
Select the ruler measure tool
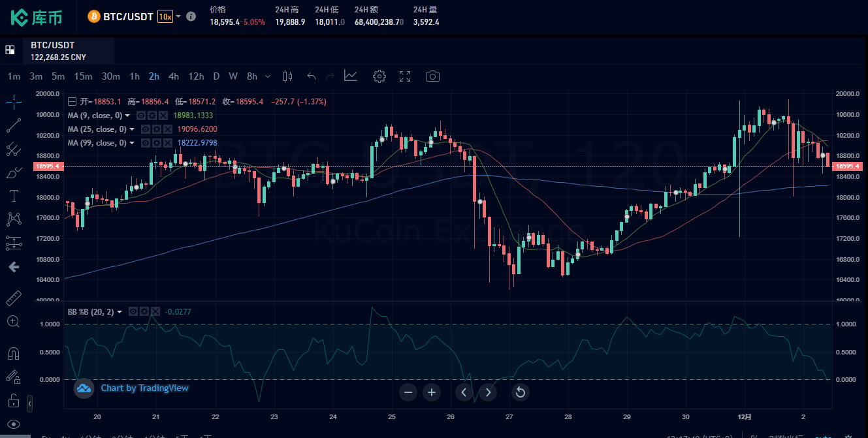coord(14,299)
